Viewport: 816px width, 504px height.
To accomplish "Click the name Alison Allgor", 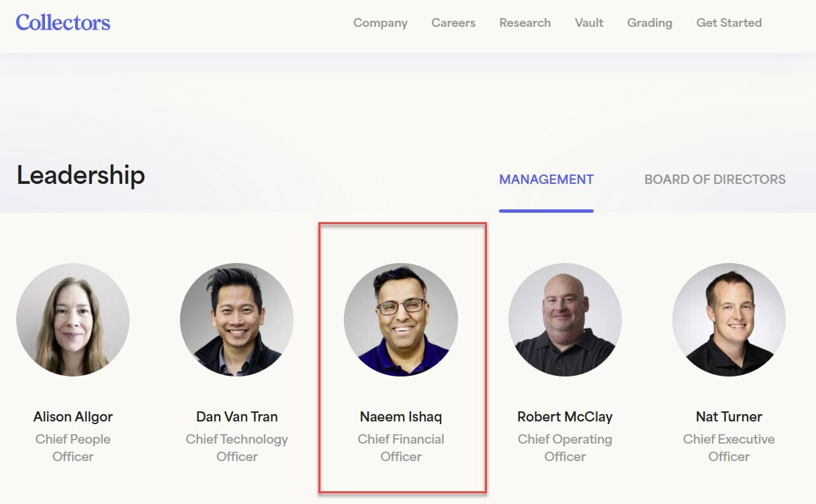I will click(x=73, y=417).
